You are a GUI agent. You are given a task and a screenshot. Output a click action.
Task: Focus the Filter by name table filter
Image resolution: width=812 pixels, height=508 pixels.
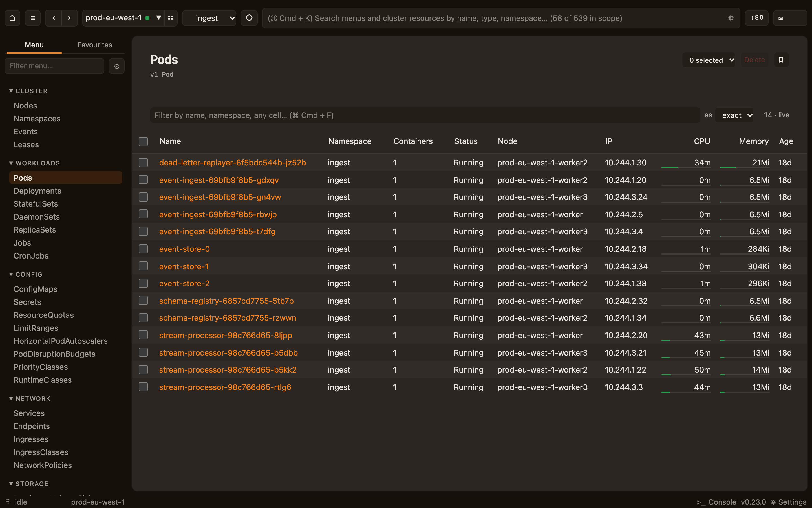coord(425,115)
